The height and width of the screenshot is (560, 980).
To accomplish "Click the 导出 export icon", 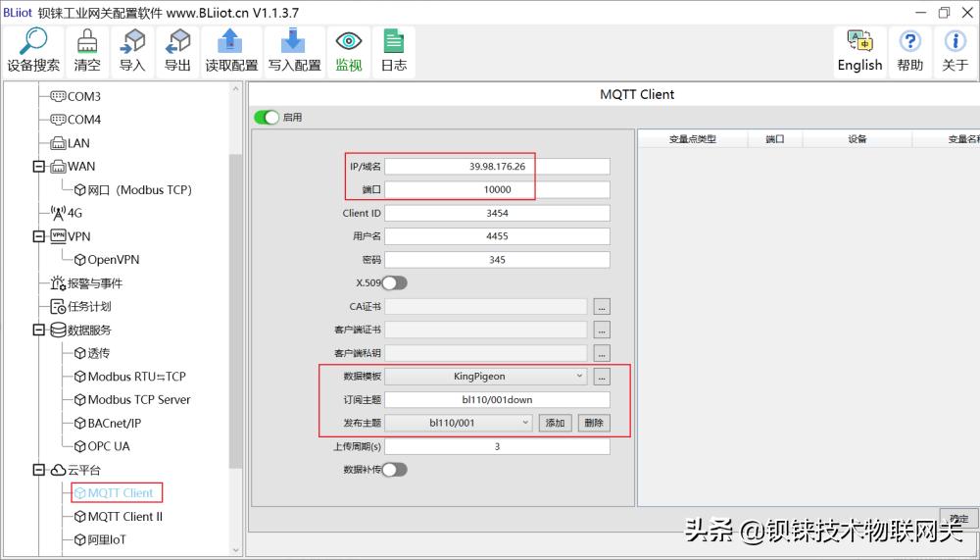I will [177, 51].
